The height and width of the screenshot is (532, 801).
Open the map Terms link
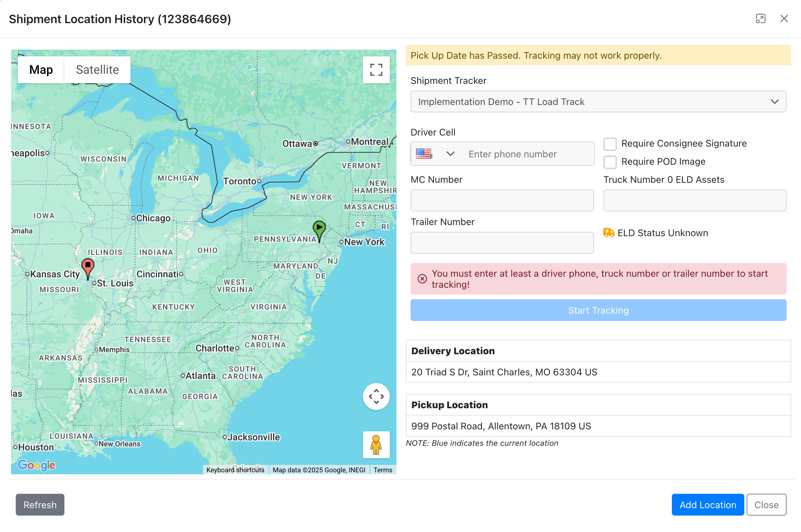pyautogui.click(x=382, y=470)
